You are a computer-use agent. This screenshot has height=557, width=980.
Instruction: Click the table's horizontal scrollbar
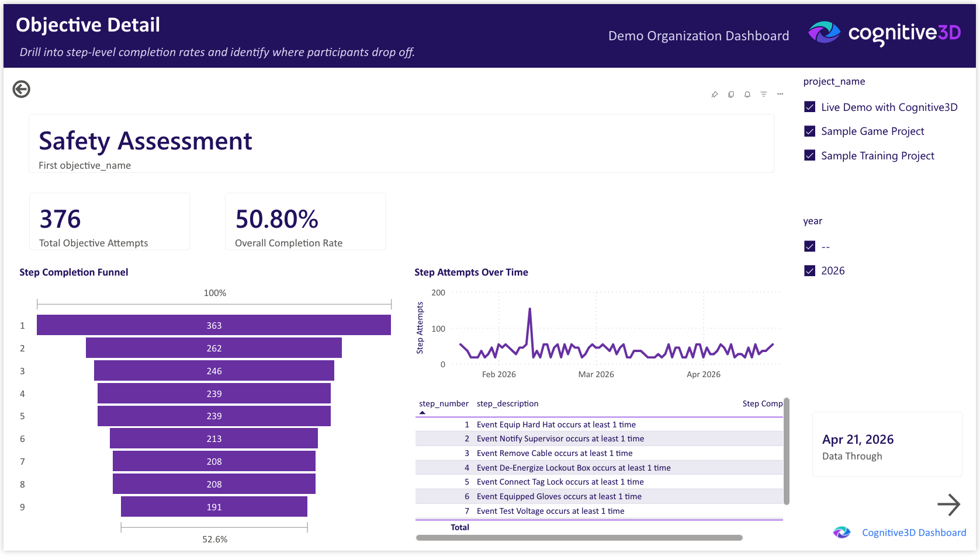pyautogui.click(x=579, y=538)
